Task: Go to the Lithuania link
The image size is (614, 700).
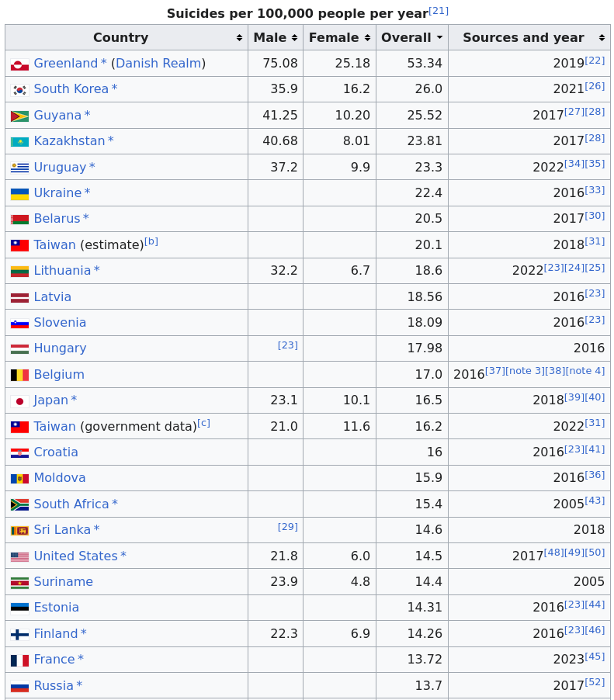Action: coord(62,271)
